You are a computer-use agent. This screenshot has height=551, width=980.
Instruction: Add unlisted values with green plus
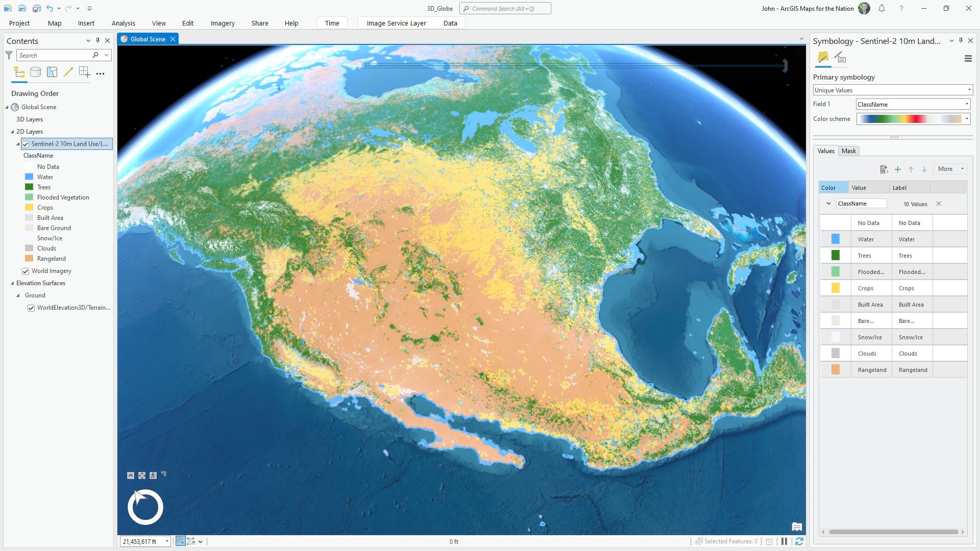point(898,169)
